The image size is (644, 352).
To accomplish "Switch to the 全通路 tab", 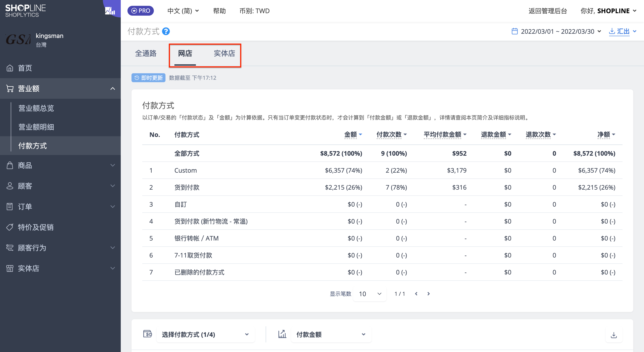I will click(146, 53).
